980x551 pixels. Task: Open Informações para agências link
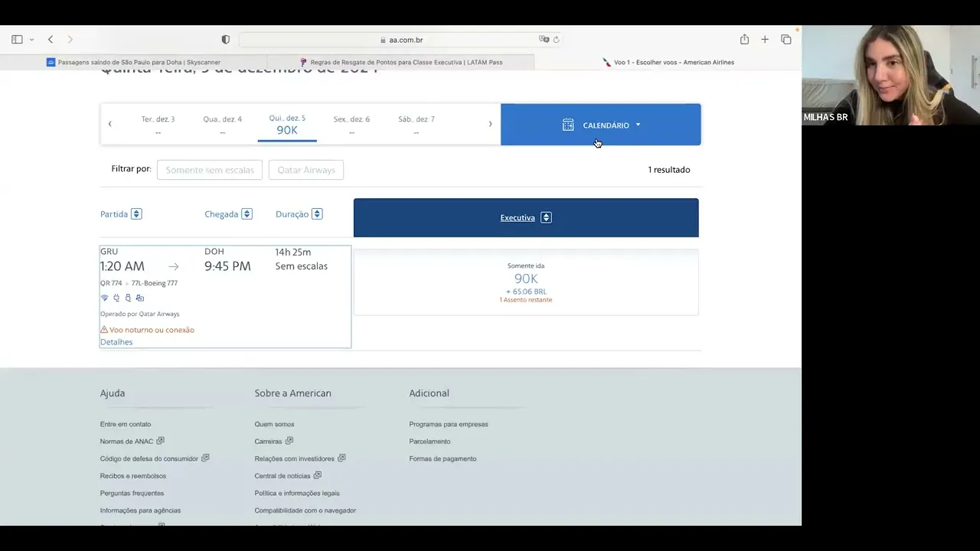140,510
